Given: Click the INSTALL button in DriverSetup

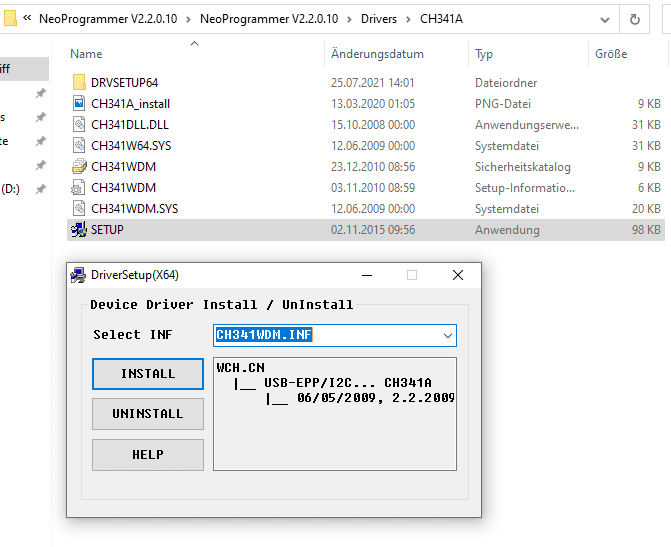Looking at the screenshot, I should 148,374.
